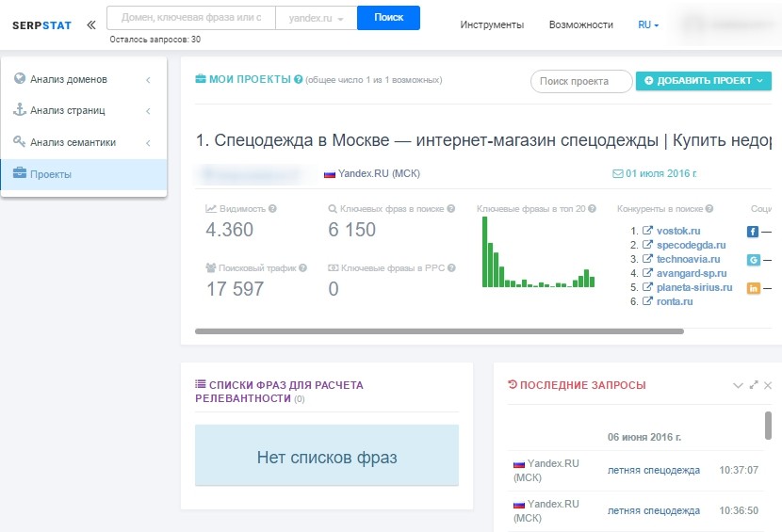Click the briefcase icon beside Проекты

tap(20, 173)
